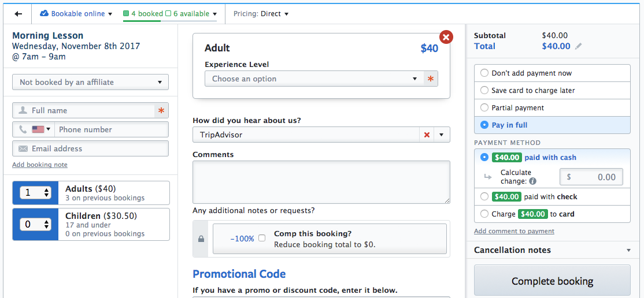
Task: Click the padlock icon beside Comp booking
Action: pos(201,239)
